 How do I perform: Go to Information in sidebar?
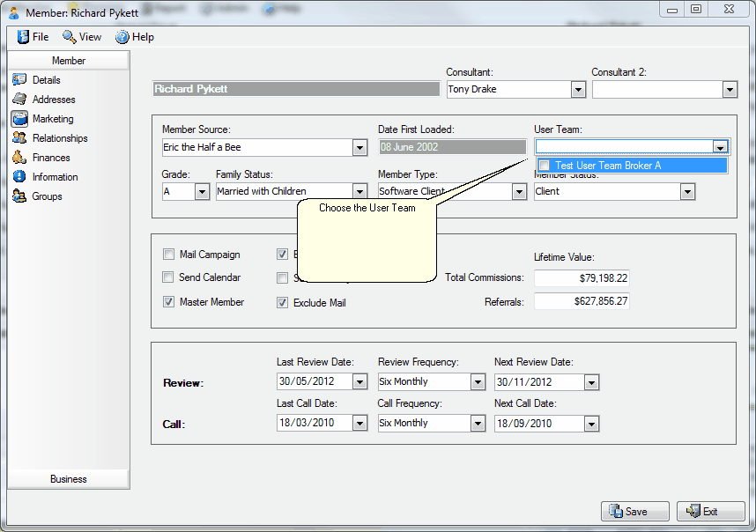click(55, 177)
